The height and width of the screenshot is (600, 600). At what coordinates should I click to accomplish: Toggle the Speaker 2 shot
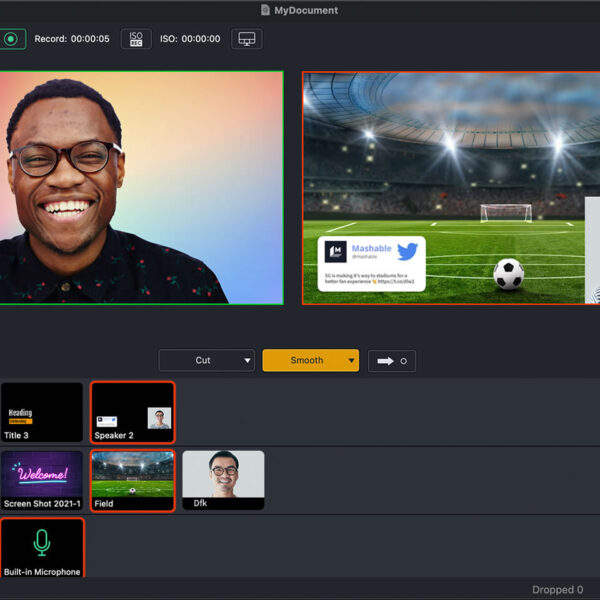[x=132, y=412]
